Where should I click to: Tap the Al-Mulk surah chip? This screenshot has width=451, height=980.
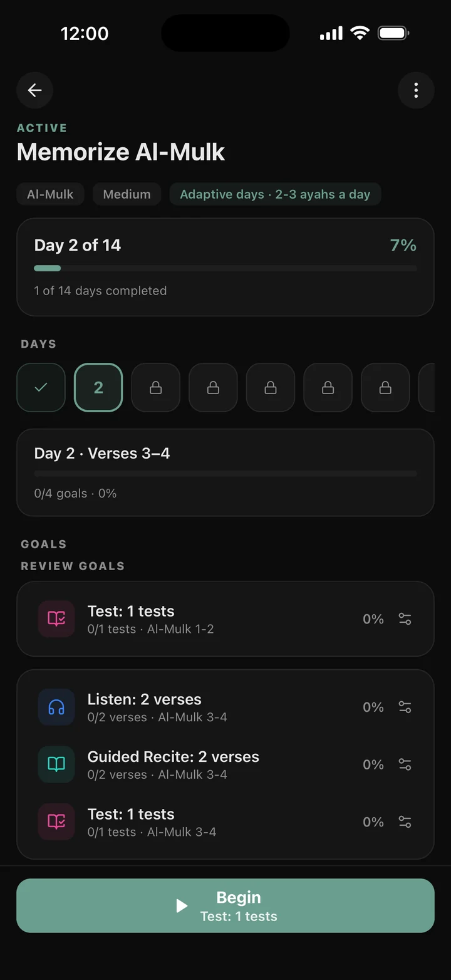tap(50, 194)
